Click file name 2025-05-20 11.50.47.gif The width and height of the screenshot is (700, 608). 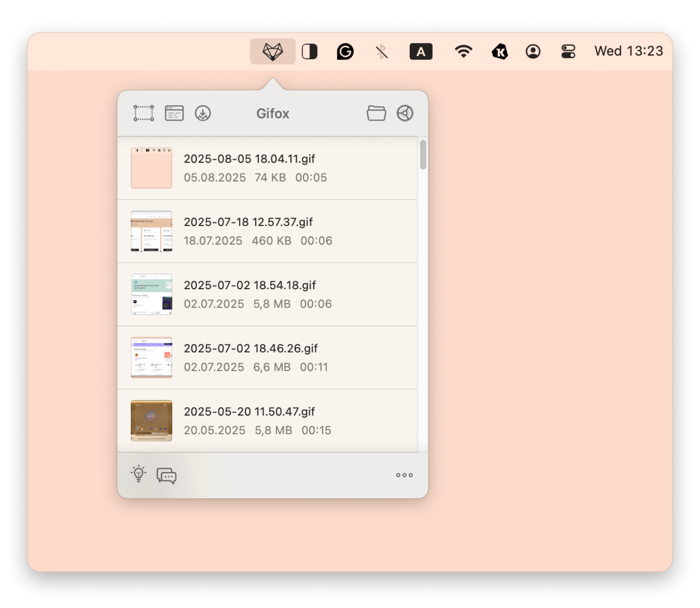249,412
